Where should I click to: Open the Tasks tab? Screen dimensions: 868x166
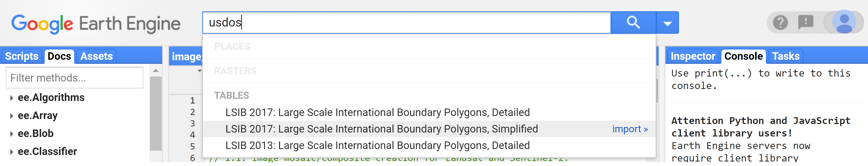tap(786, 56)
